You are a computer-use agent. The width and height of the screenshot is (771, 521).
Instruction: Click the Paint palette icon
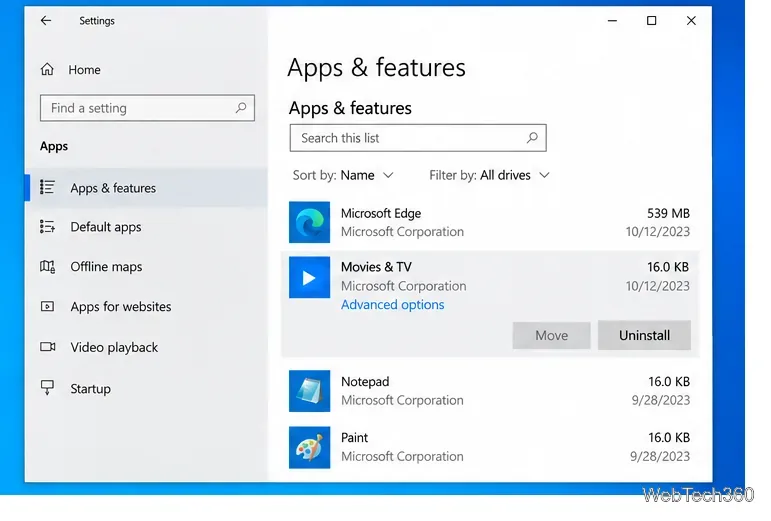coord(309,447)
